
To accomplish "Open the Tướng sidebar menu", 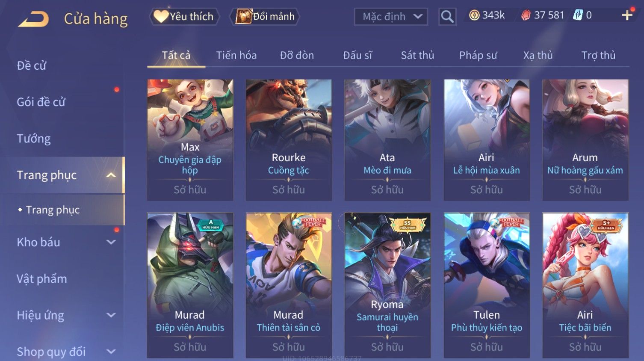I will pyautogui.click(x=34, y=139).
